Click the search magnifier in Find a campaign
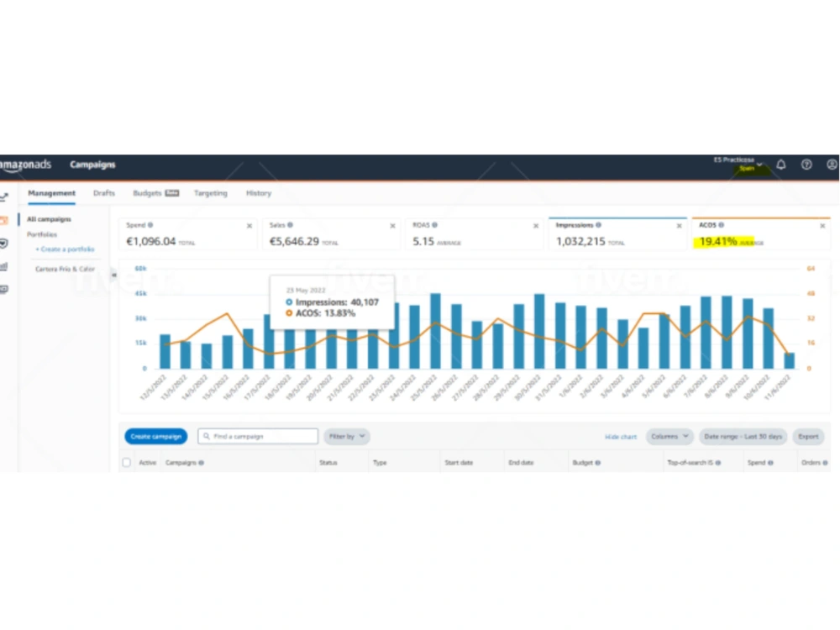The image size is (840, 630). [207, 436]
